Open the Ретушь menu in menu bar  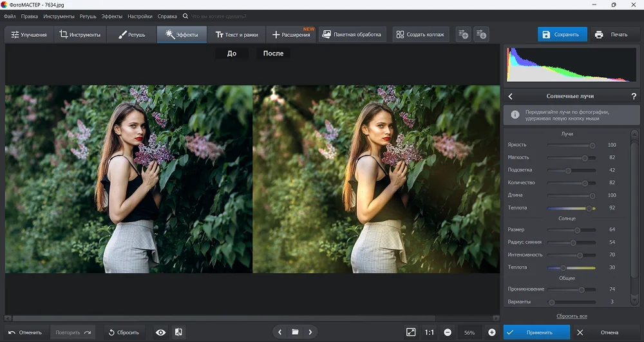[x=88, y=16]
